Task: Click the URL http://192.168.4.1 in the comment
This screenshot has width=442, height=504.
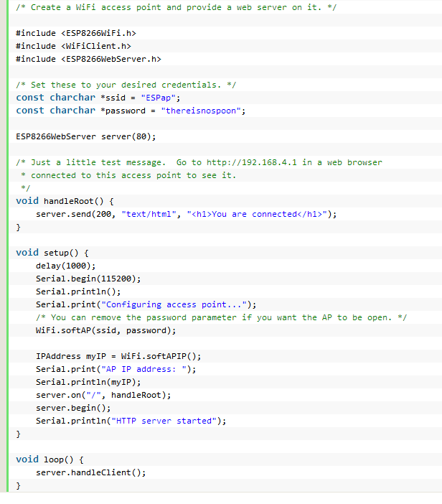Action: 252,162
